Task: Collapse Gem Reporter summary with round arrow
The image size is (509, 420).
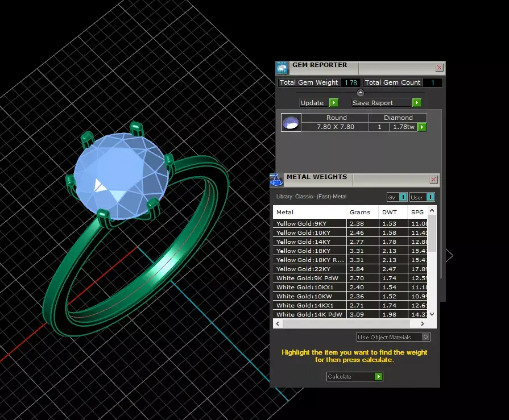Action: click(x=361, y=93)
